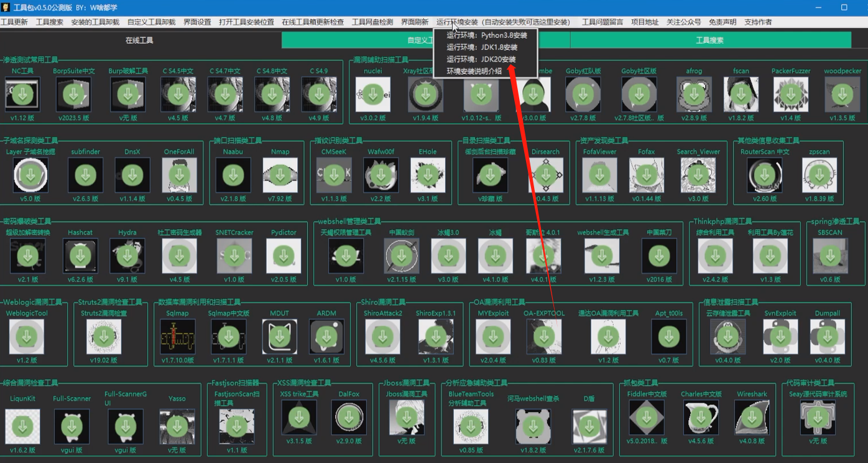Download the D盾 tool icon
868x463 pixels.
click(589, 426)
